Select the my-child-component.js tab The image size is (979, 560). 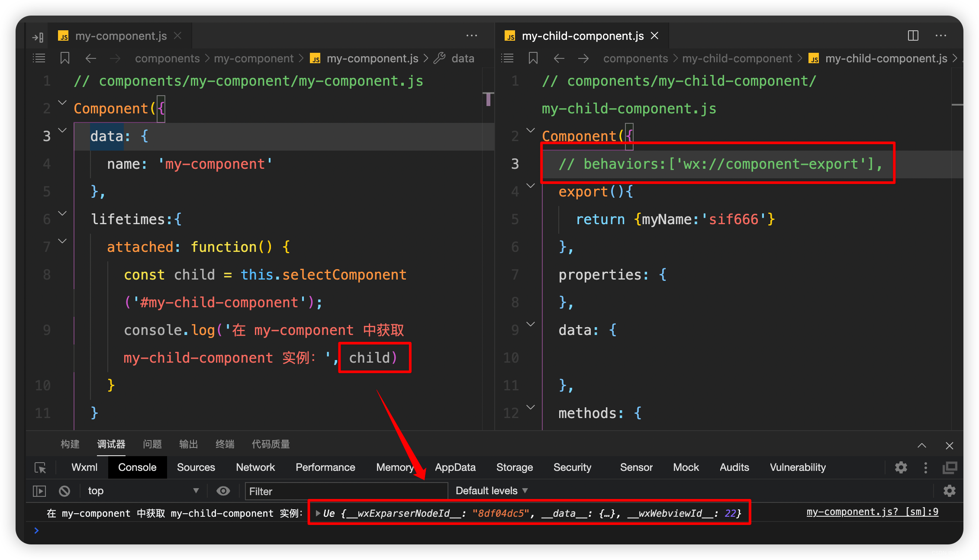[582, 36]
